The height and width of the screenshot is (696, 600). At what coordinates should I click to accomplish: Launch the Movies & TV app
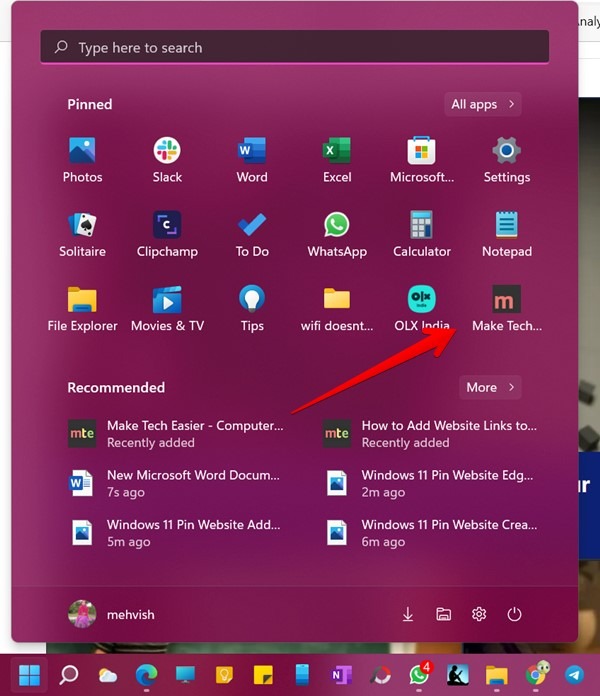point(167,308)
